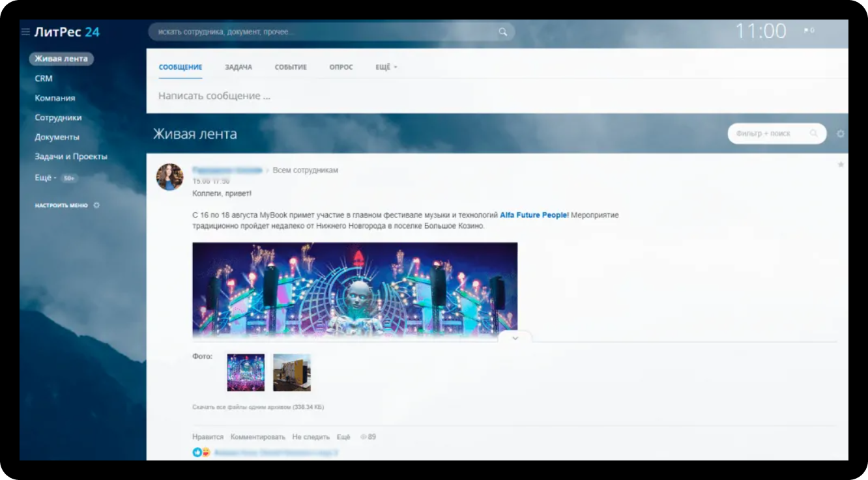Open CRM in the left menu
Viewport: 868px width, 480px height.
coord(44,78)
